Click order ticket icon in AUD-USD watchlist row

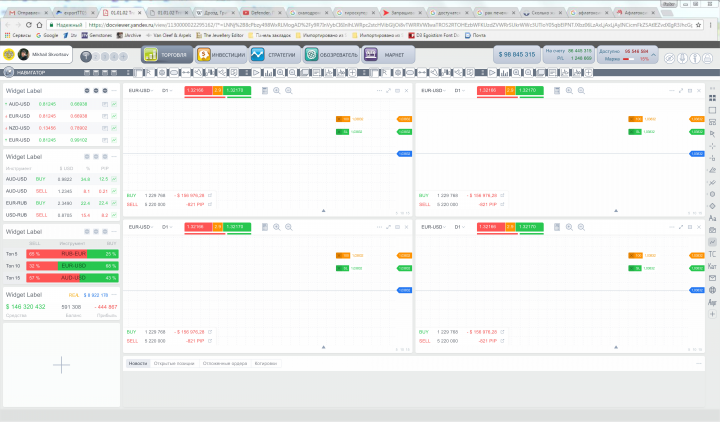105,104
